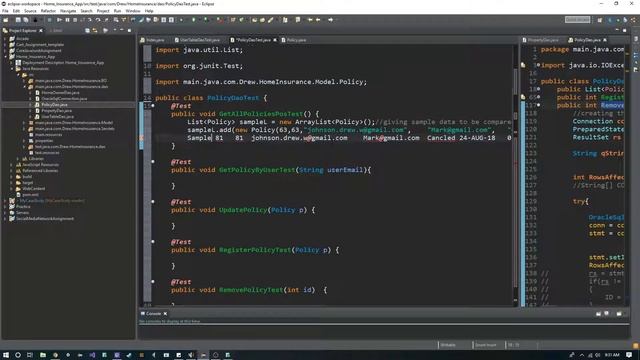Open the File menu
The image size is (640, 360).
[x=5, y=11]
